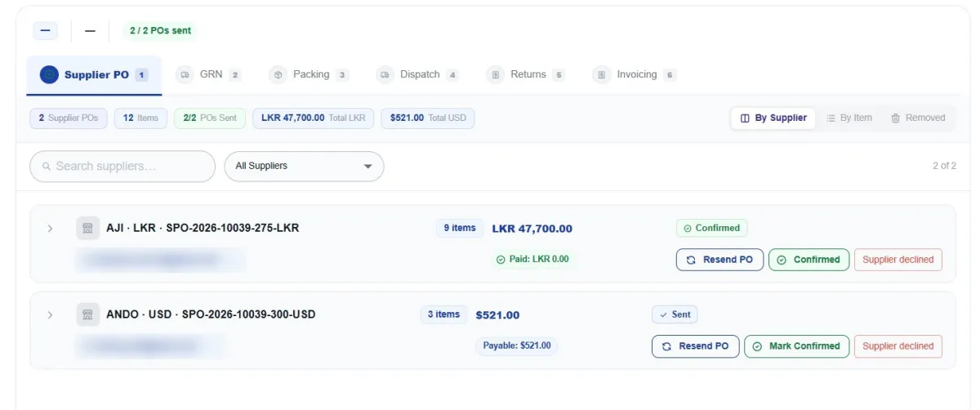Click the 3 items badge
The width and height of the screenshot is (980, 410).
tap(443, 314)
